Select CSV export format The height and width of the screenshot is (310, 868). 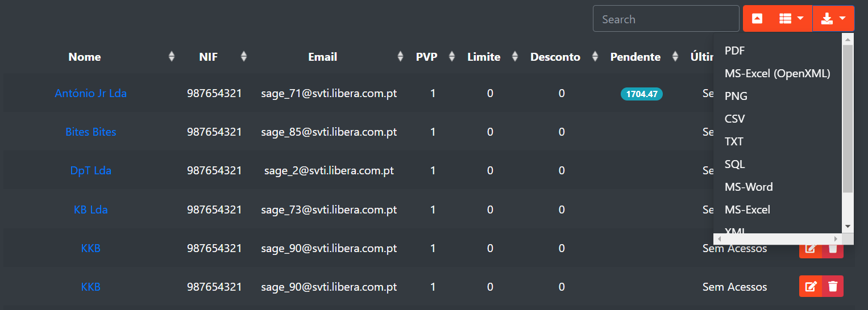(734, 119)
